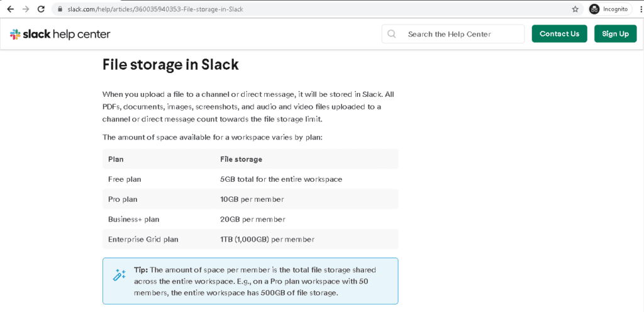Click the sparkle Tip icon
This screenshot has height=312, width=644.
(x=119, y=275)
